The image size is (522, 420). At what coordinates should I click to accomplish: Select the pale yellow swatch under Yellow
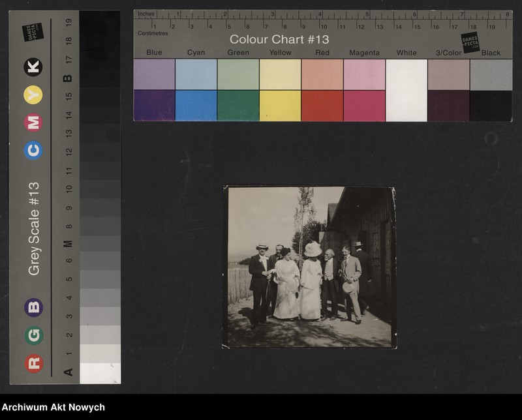(x=280, y=74)
